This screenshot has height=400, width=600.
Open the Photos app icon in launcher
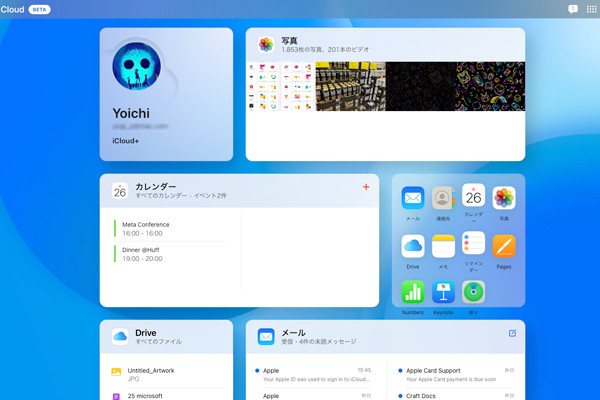[x=504, y=198]
